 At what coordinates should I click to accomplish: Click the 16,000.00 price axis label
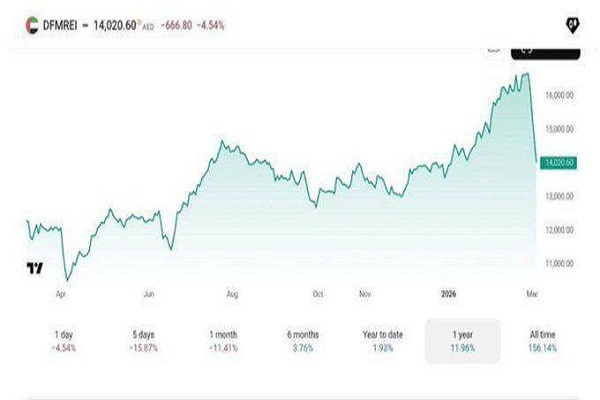point(559,95)
